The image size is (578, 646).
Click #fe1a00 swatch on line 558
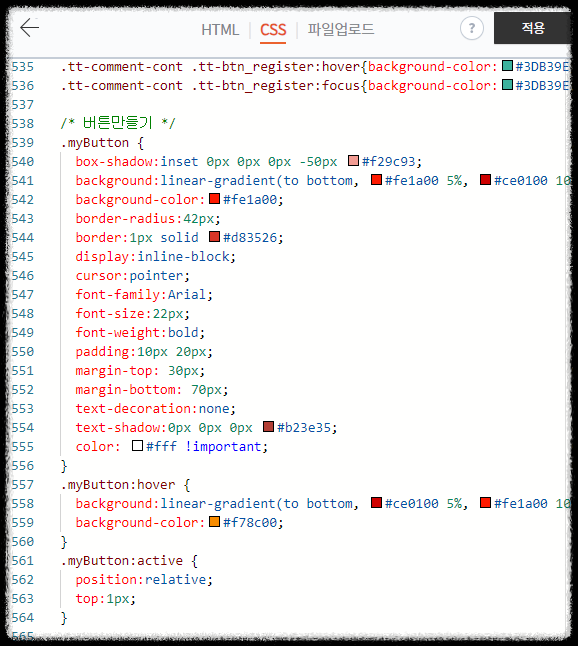tap(486, 503)
